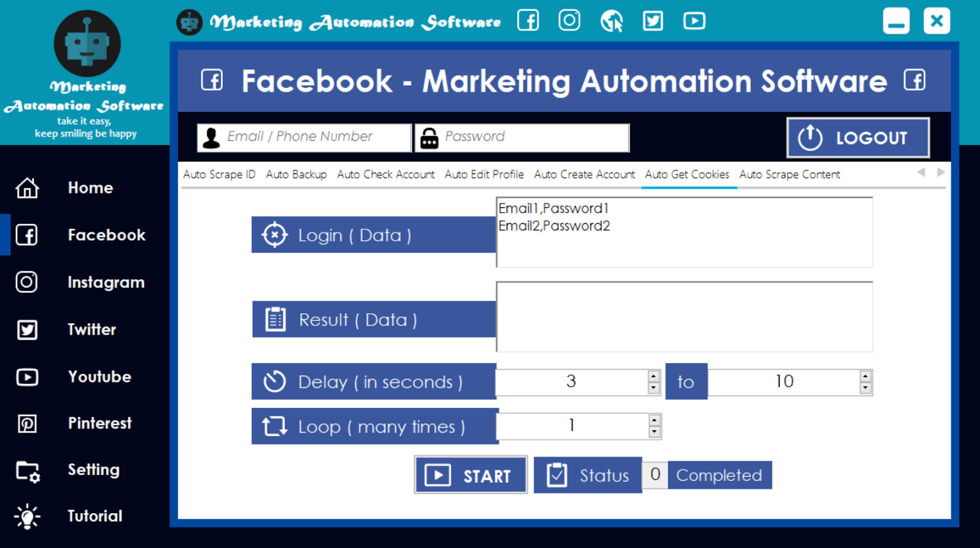
Task: Click the completed count showing 0
Action: click(x=655, y=475)
